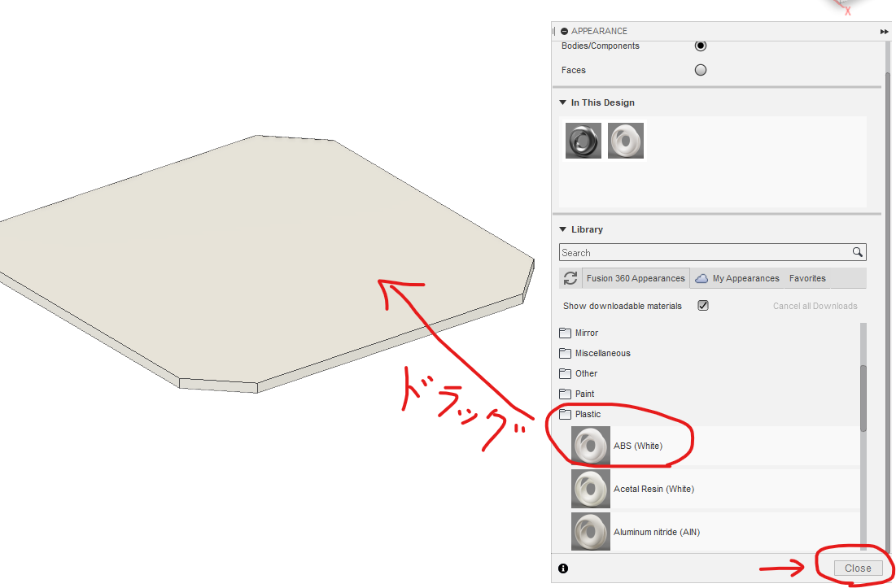Click the Acetal Resin (White) label
Image resolution: width=896 pixels, height=588 pixels.
pyautogui.click(x=653, y=490)
